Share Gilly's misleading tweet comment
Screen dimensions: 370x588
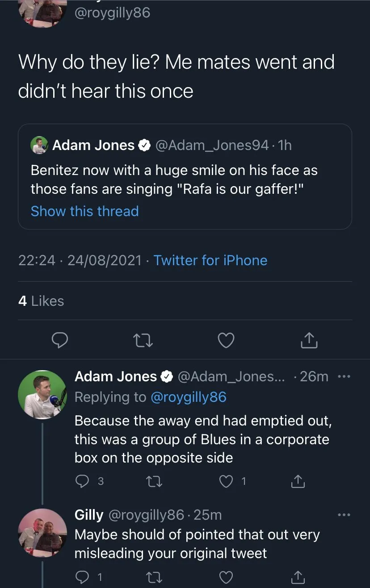click(298, 577)
